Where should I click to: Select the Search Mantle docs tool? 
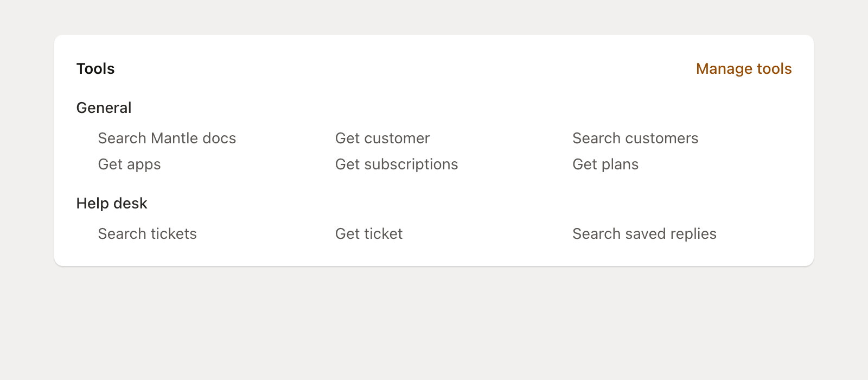pos(167,138)
